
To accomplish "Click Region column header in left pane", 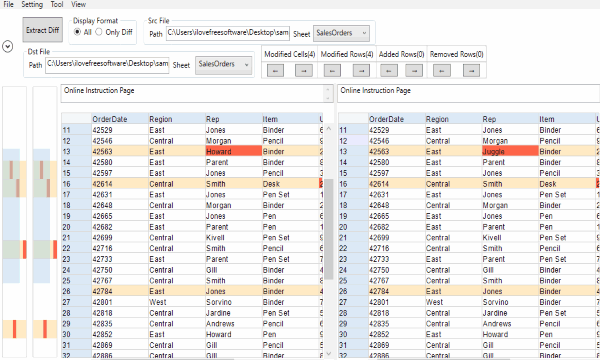I will (x=176, y=119).
